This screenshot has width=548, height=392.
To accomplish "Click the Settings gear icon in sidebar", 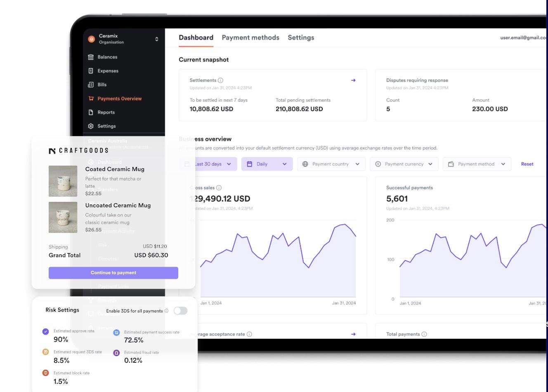I will [x=91, y=126].
